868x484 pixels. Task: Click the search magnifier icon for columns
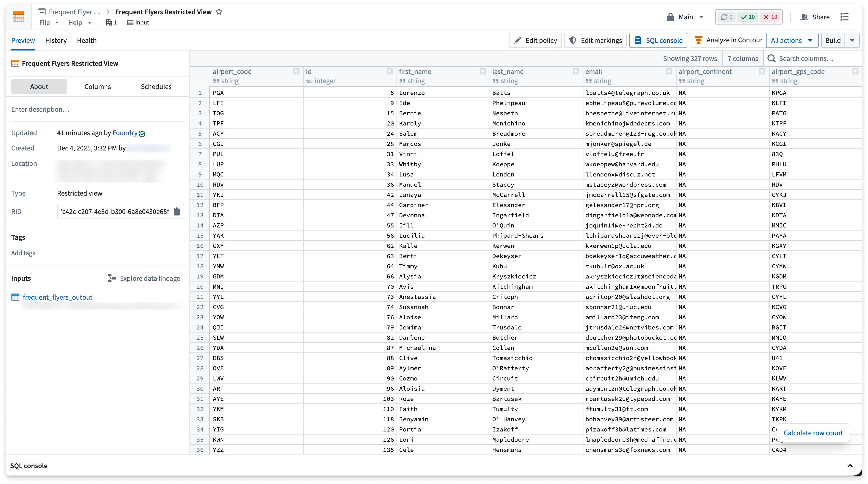[771, 59]
